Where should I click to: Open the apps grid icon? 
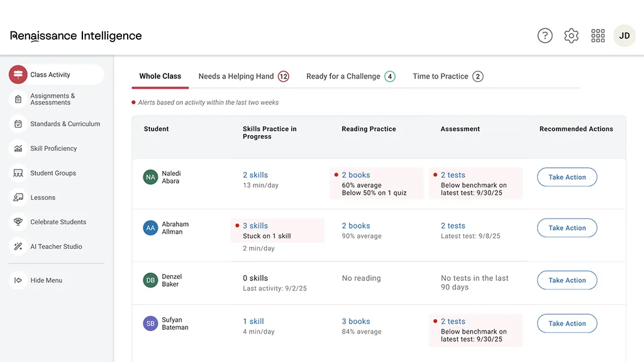pos(597,36)
